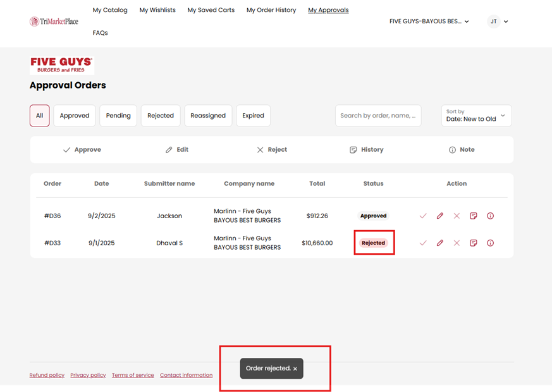Screen dimensions: 552x392
Task: Go to My Saved Carts page
Action: [211, 10]
